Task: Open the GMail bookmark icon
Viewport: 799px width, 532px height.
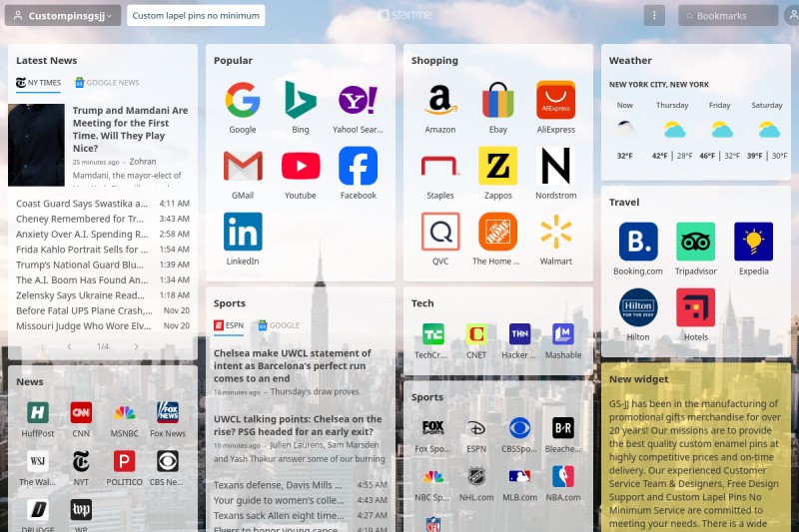Action: coord(243,166)
